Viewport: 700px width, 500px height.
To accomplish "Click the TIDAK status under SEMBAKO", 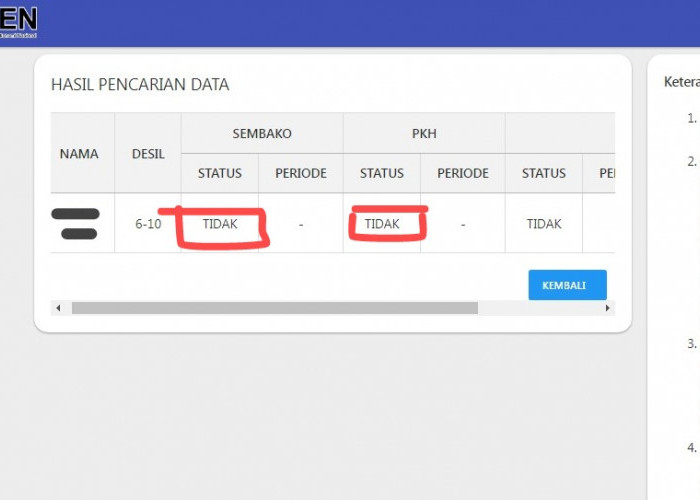I will (x=220, y=224).
